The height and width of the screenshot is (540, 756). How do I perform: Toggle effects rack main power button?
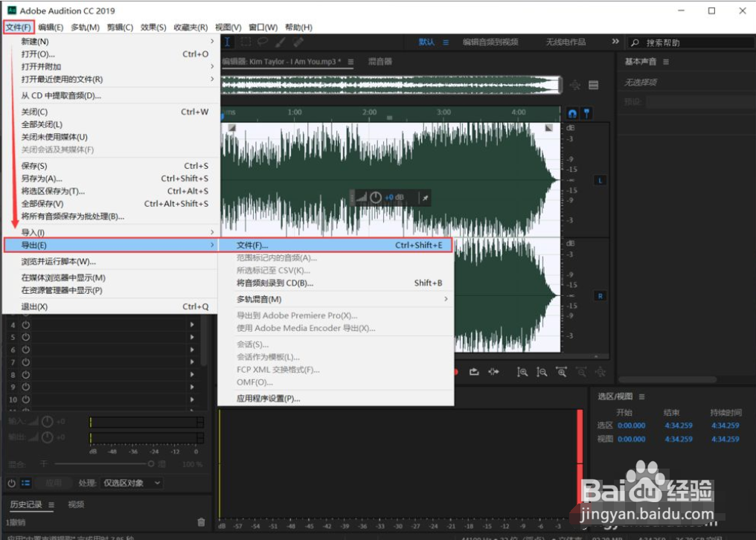point(12,483)
